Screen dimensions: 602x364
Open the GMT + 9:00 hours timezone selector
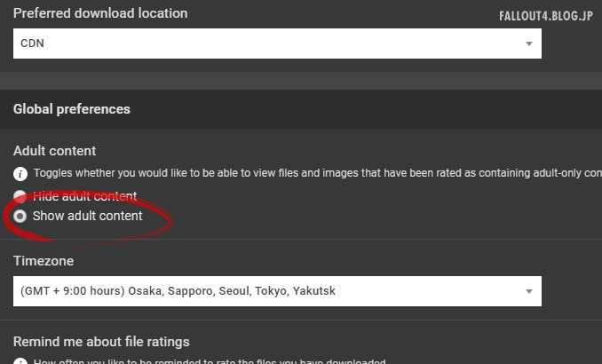tap(277, 291)
